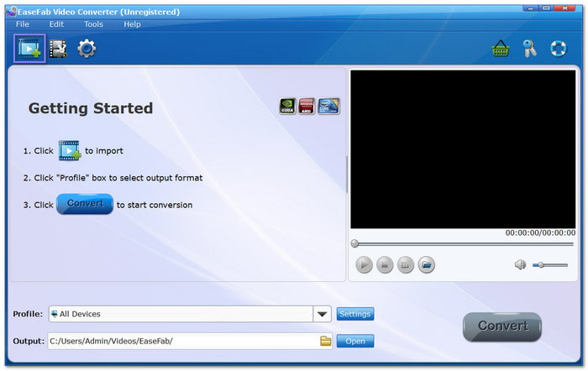Click the Settings button beside Profile
Image resolution: width=588 pixels, height=371 pixels.
point(355,314)
